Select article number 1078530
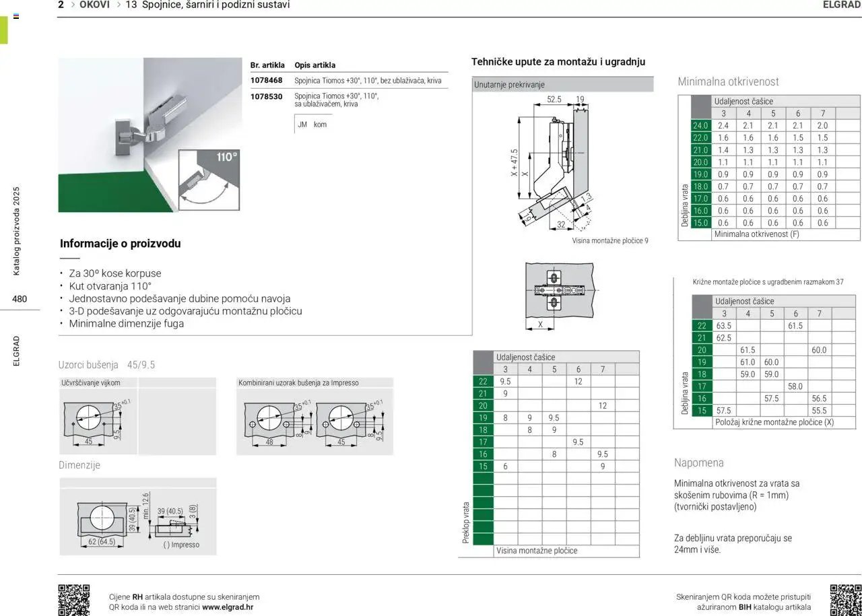This screenshot has width=862, height=616. 267,97
